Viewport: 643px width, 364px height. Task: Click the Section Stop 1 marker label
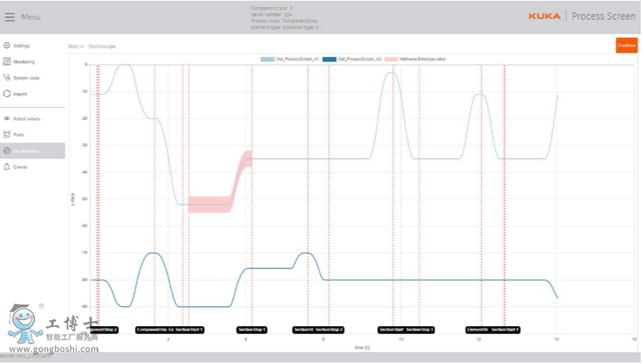(252, 330)
